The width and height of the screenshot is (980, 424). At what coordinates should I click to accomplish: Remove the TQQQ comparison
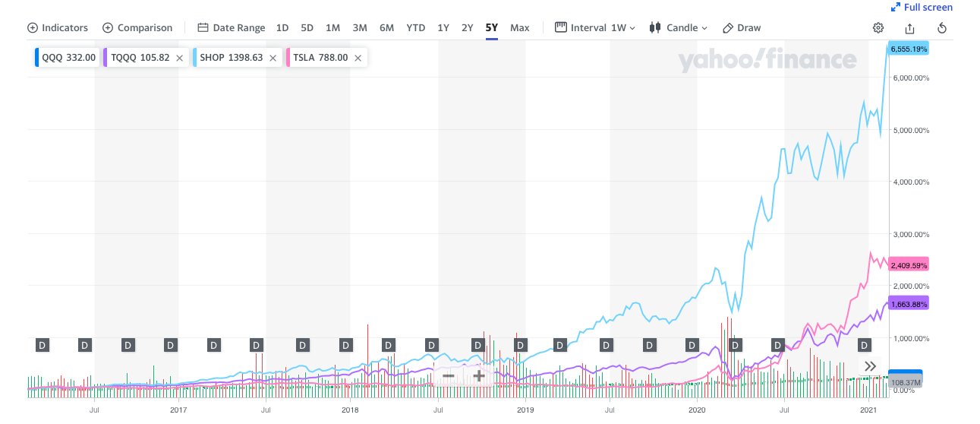coord(179,58)
